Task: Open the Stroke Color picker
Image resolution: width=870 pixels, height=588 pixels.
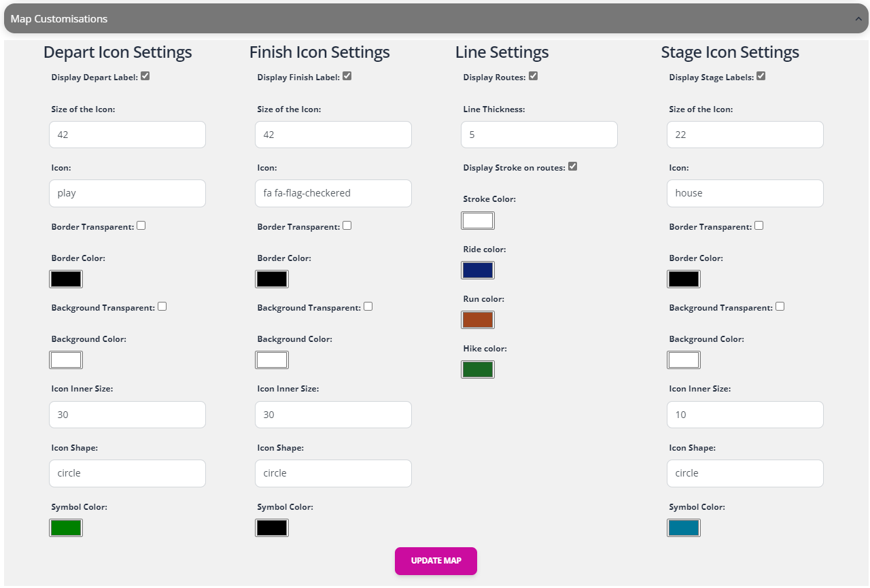Action: coord(478,220)
